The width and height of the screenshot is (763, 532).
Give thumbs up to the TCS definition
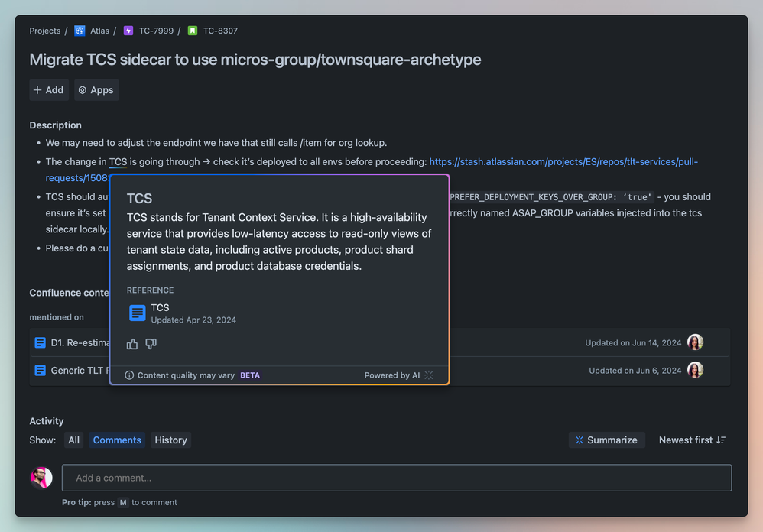(x=132, y=344)
